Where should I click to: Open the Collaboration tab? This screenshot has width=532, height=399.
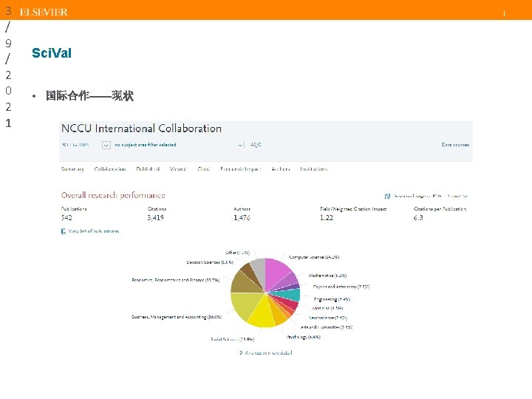(x=110, y=169)
